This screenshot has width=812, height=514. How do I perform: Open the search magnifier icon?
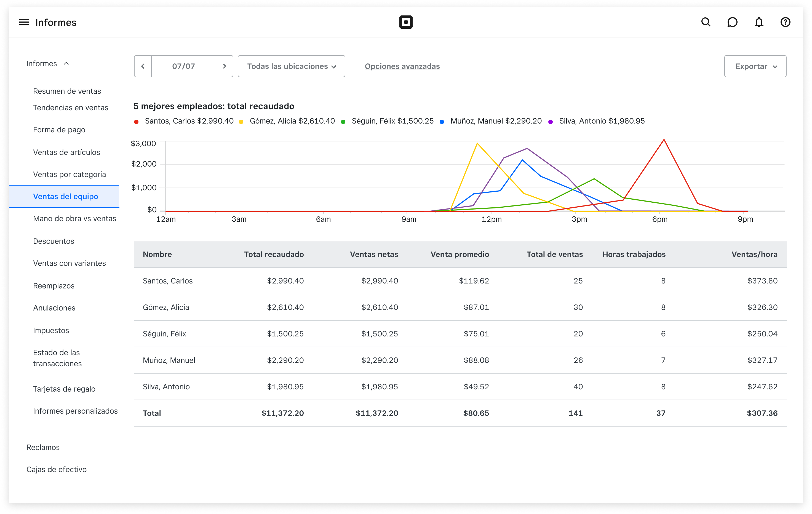tap(706, 22)
